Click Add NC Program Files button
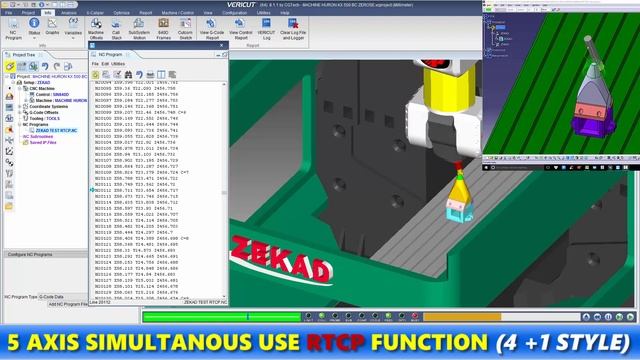Screen dimensions: 640x360 tap(68, 304)
